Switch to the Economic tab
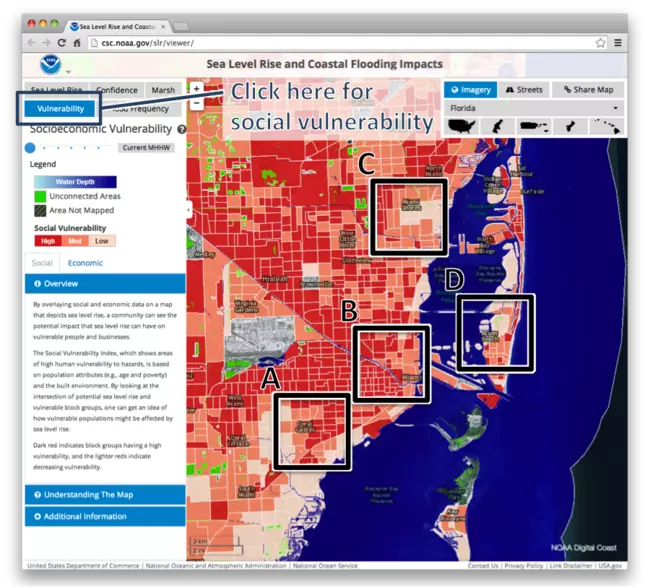 pyautogui.click(x=85, y=263)
